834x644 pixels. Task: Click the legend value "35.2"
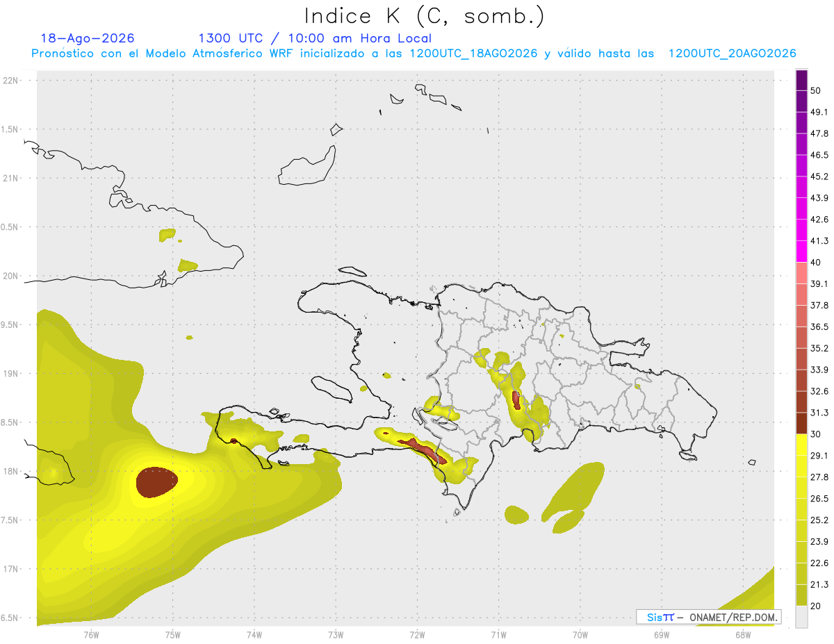(x=819, y=349)
